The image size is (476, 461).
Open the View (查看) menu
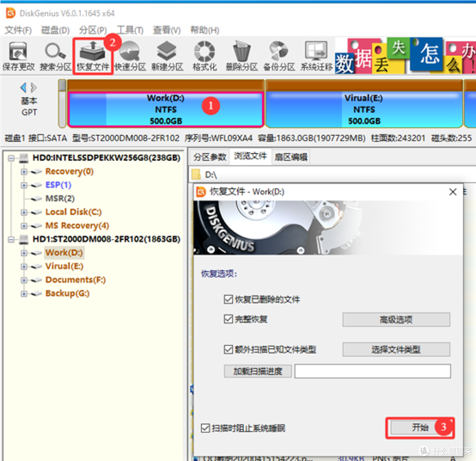pyautogui.click(x=167, y=30)
